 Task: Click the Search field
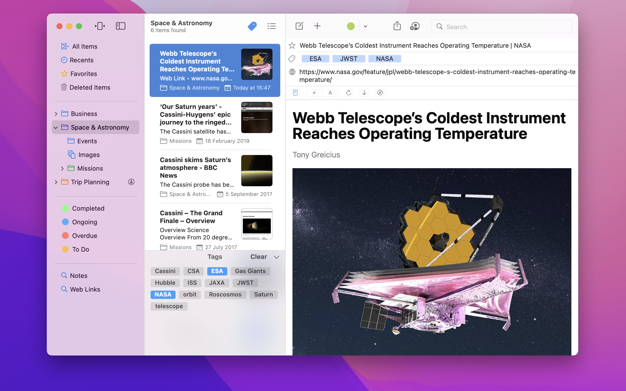pos(502,26)
